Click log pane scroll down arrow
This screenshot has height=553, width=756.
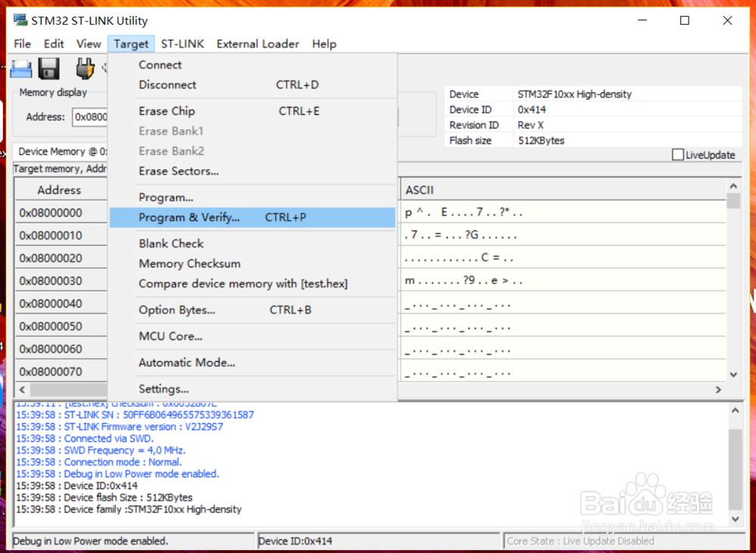(735, 519)
